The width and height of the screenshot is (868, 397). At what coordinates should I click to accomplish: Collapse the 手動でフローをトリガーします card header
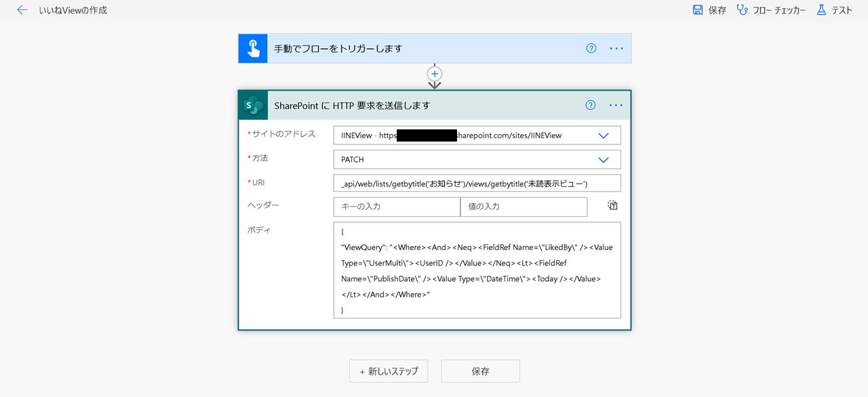click(435, 49)
